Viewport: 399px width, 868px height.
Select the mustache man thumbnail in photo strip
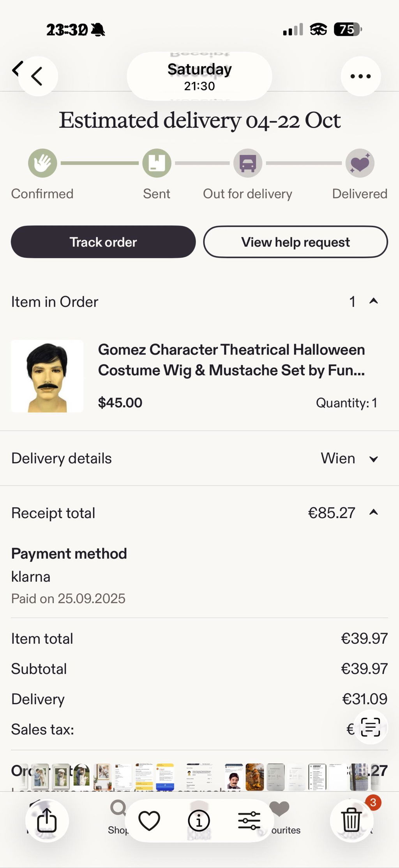tap(234, 777)
